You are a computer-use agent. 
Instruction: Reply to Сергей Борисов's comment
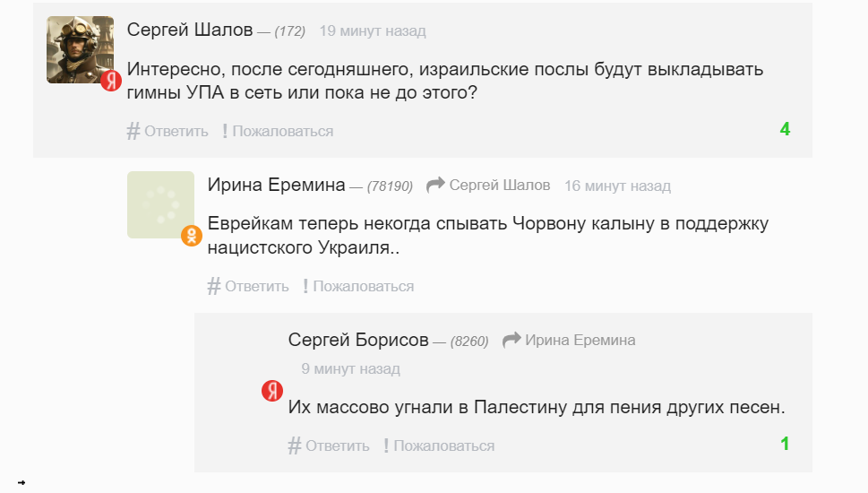tap(337, 445)
